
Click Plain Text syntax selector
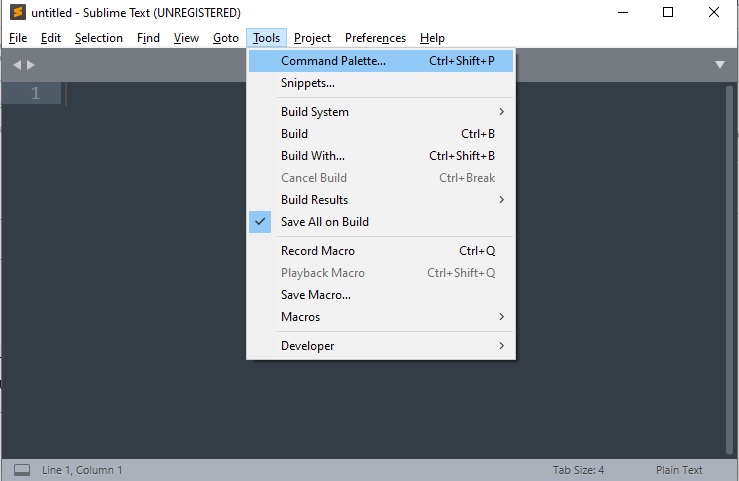coord(679,470)
